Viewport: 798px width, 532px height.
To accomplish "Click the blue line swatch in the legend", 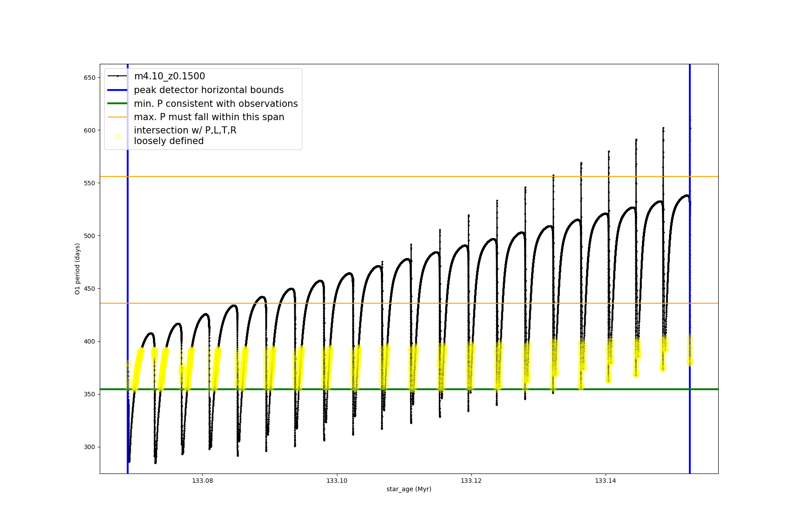I will (117, 90).
